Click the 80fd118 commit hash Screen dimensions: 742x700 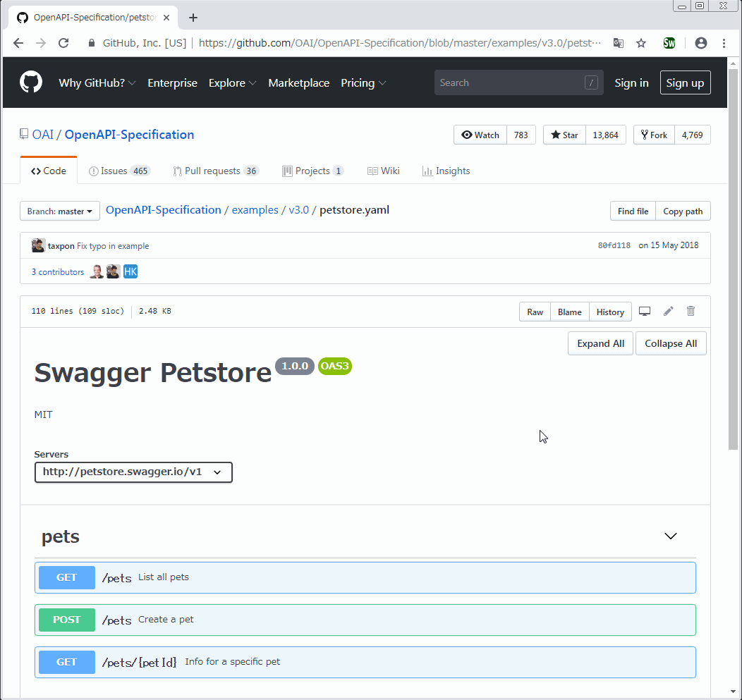(614, 245)
